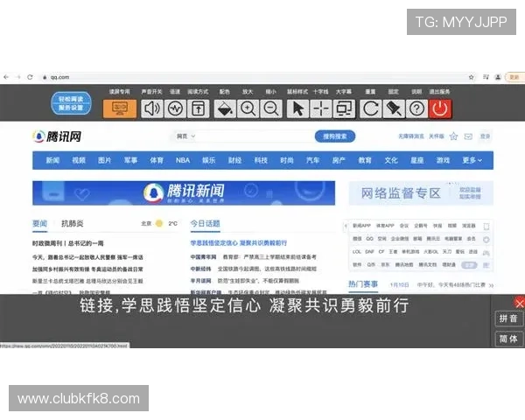Pin the toolbar with the pushpin icon

394,108
